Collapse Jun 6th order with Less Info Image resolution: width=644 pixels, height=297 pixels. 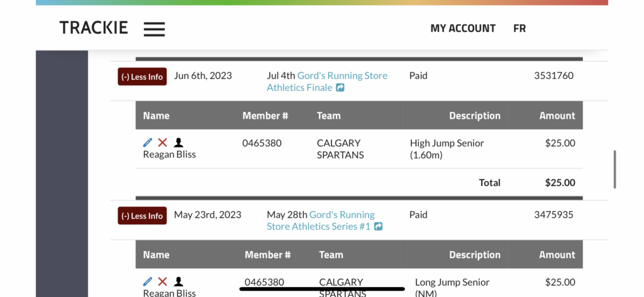tap(142, 77)
